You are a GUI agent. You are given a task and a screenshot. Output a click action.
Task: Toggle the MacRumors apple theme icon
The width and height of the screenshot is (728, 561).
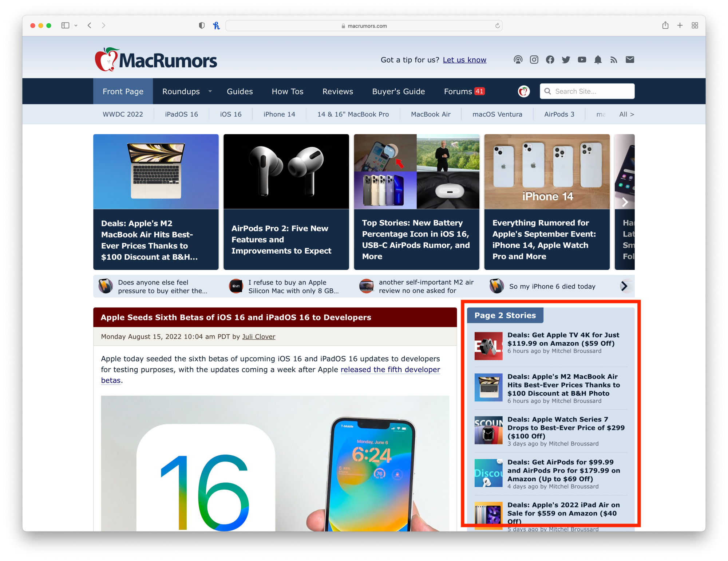[x=523, y=91]
